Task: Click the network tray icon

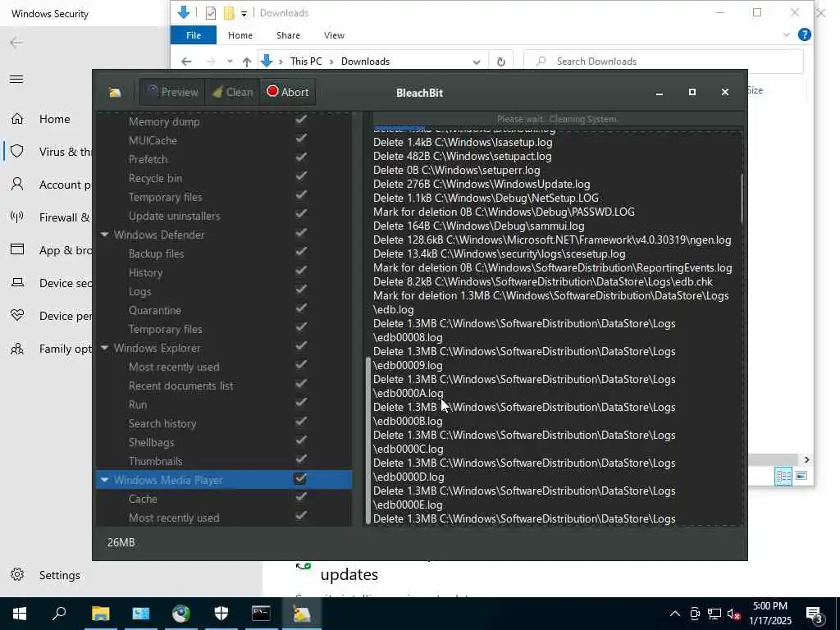Action: click(x=714, y=614)
